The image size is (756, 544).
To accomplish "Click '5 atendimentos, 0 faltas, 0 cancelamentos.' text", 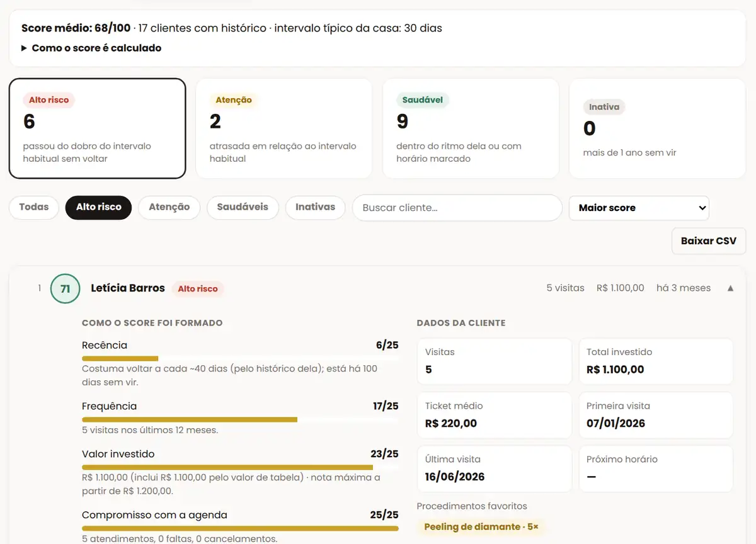I will click(180, 539).
